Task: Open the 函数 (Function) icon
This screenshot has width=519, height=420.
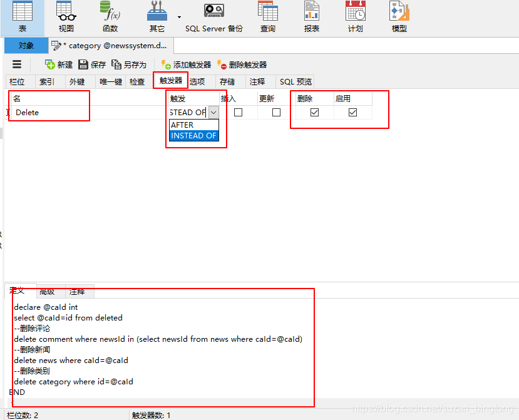Action: pyautogui.click(x=110, y=17)
